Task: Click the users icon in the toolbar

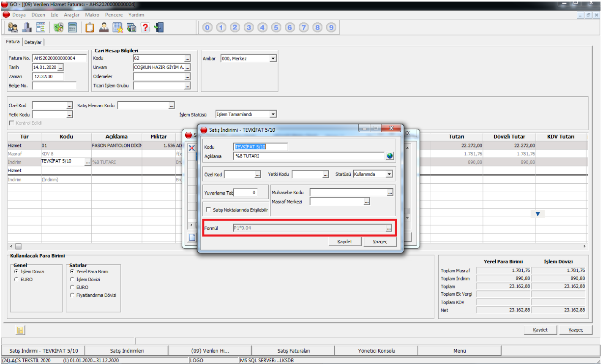Action: point(13,27)
